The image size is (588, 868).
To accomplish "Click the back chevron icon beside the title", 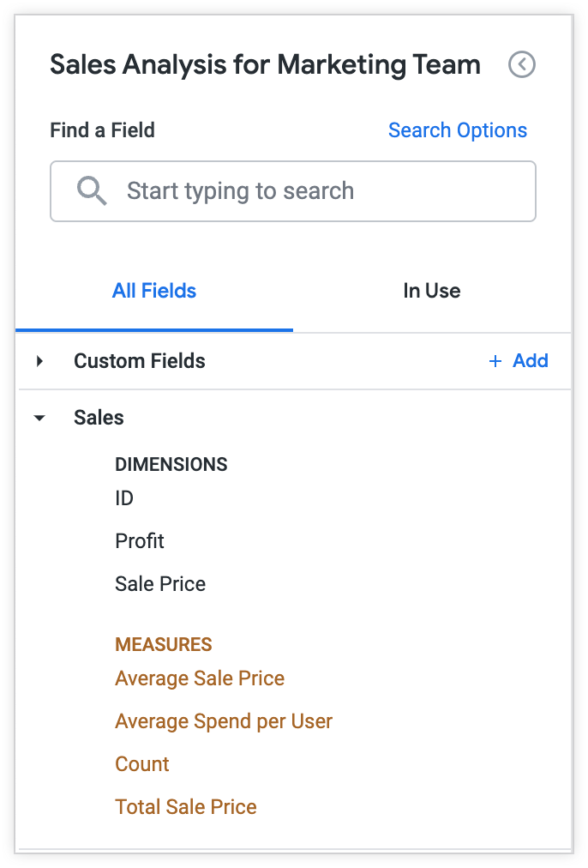I will click(x=522, y=64).
